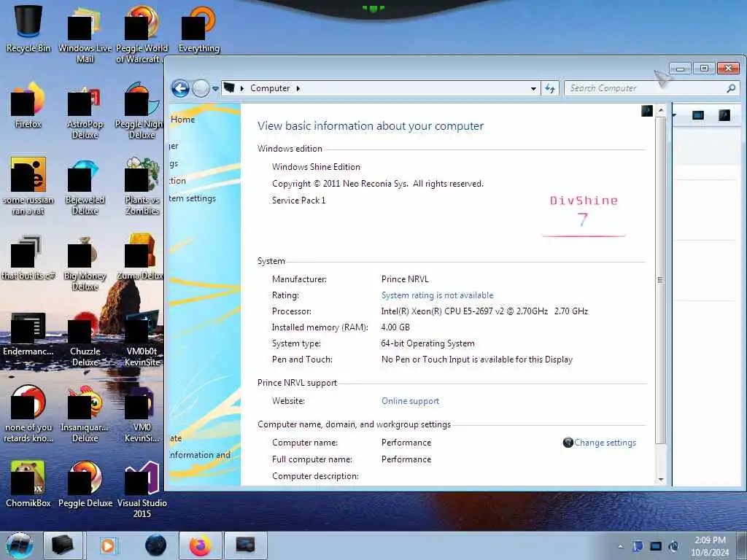Click the Change settings link
Image resolution: width=747 pixels, height=560 pixels.
pos(605,443)
